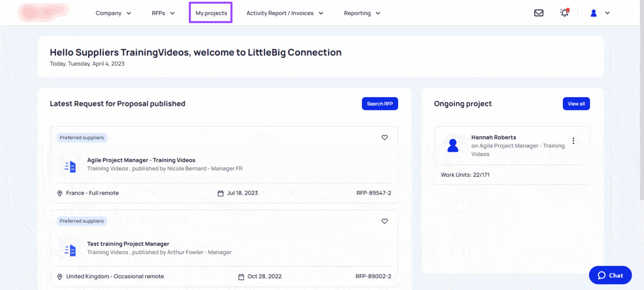Click the company logo in header

tap(43, 12)
